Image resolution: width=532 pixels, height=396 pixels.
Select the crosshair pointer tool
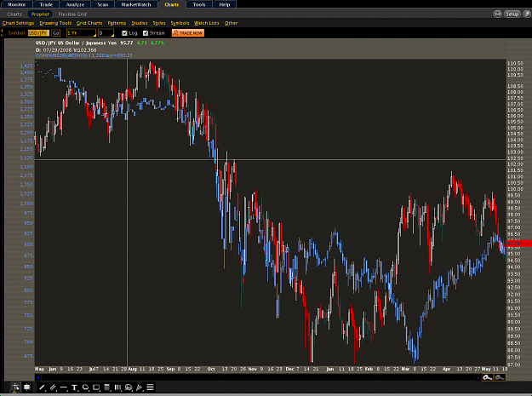point(15,387)
